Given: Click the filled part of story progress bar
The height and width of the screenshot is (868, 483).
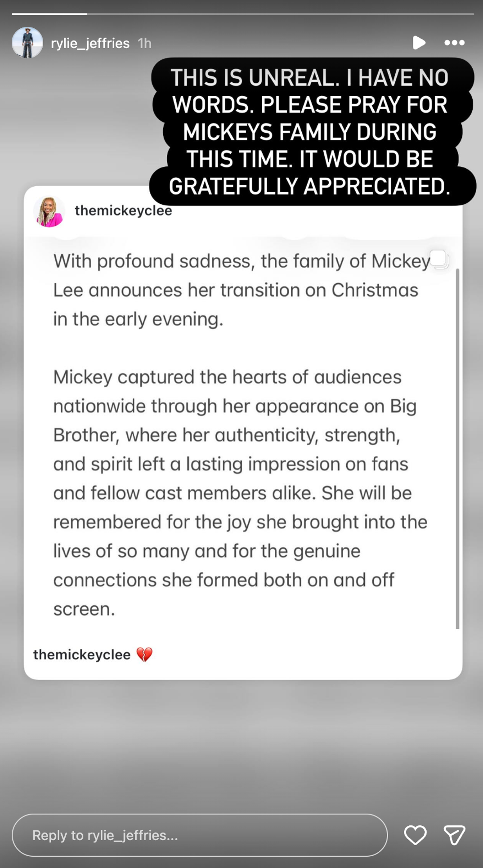Looking at the screenshot, I should [x=49, y=14].
